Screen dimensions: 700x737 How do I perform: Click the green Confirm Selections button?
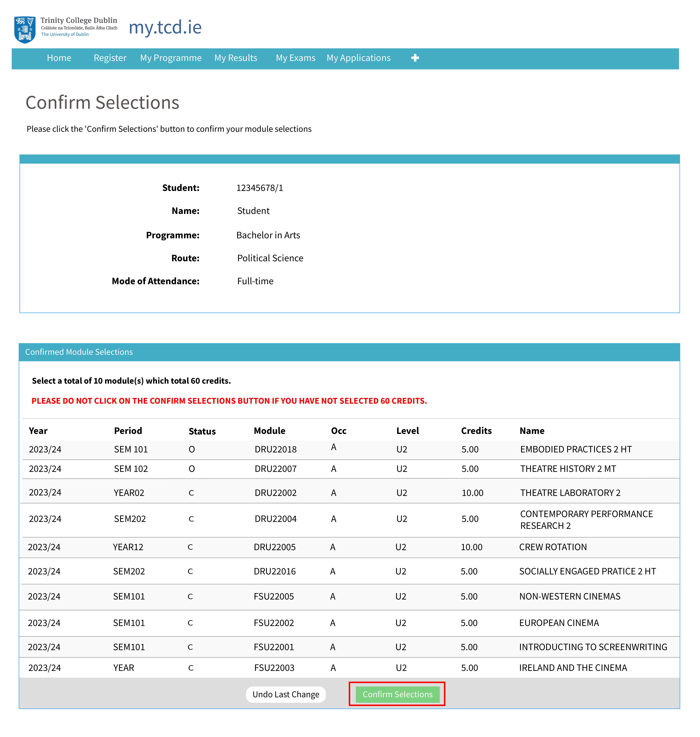pyautogui.click(x=398, y=694)
